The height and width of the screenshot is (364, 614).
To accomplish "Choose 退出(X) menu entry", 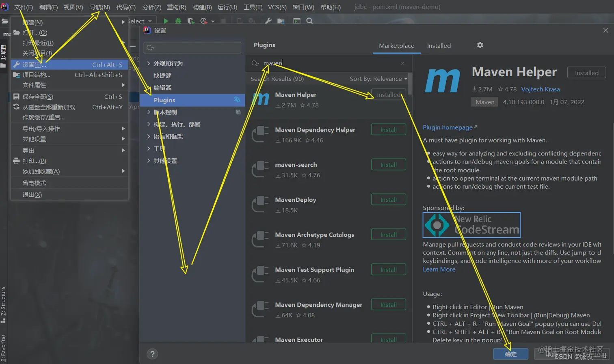I will coord(69,195).
